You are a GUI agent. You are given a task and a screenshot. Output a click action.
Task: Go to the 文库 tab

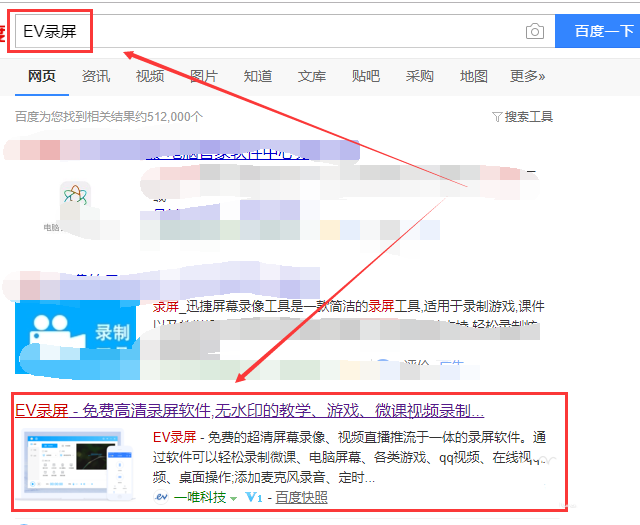coord(312,76)
